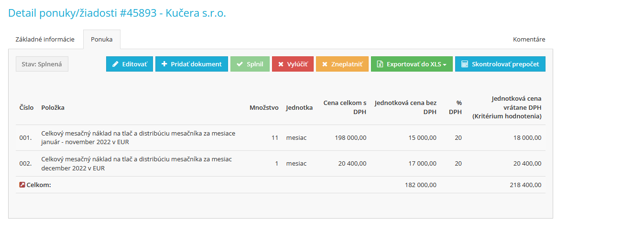
Task: Click the X icon on orange Zneplatniť
Action: pyautogui.click(x=325, y=64)
